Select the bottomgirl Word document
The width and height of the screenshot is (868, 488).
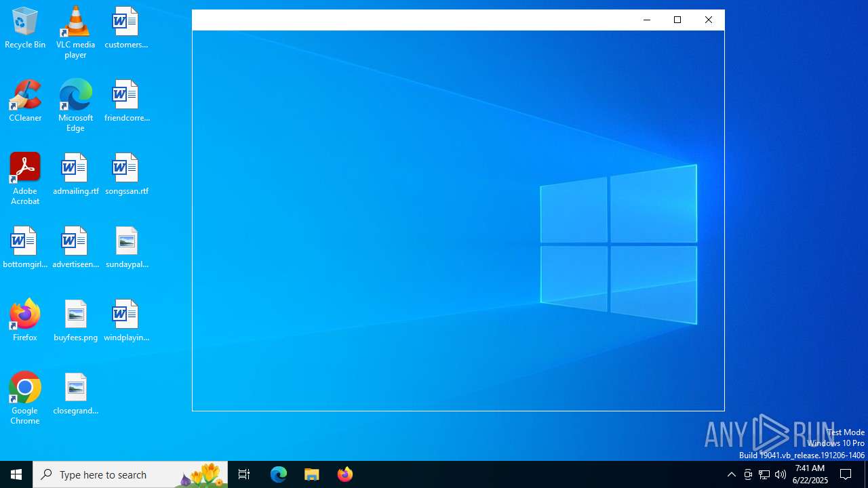(25, 248)
